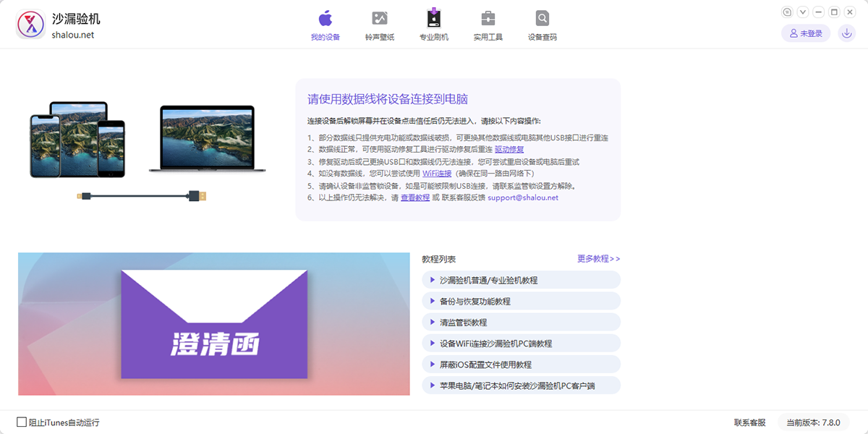
Task: Expand the title bar chevron menu
Action: [803, 12]
